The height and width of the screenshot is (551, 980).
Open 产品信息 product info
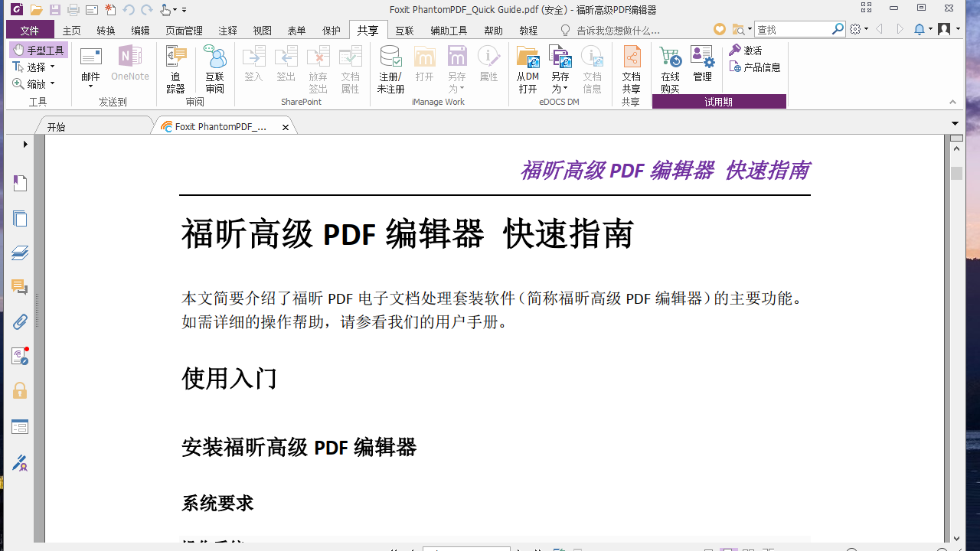click(x=755, y=67)
